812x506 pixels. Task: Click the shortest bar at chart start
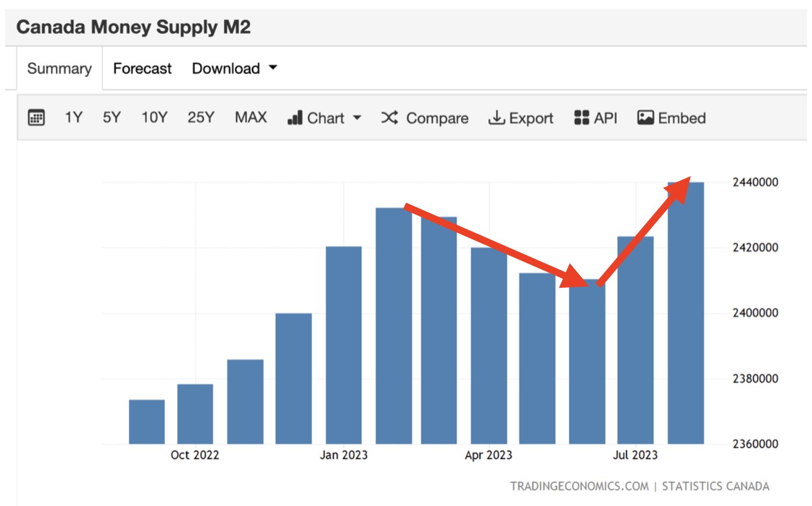pyautogui.click(x=147, y=422)
